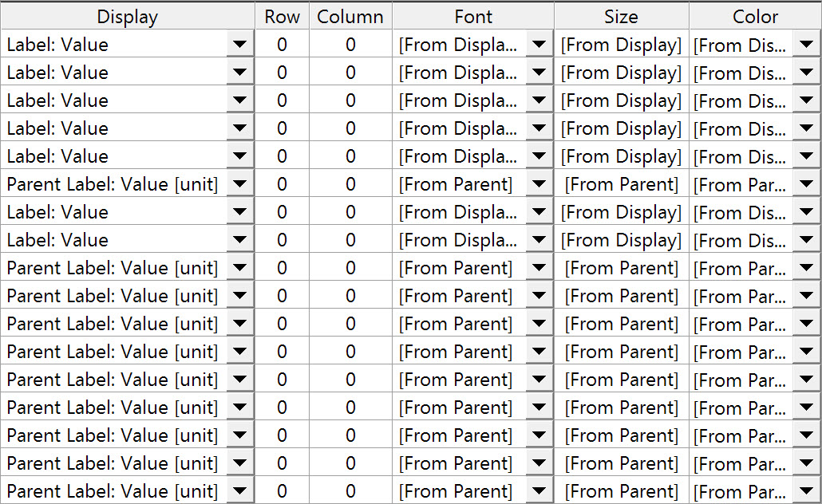Screen dimensions: 822x504
Task: Click the Size column header
Action: 621,17
